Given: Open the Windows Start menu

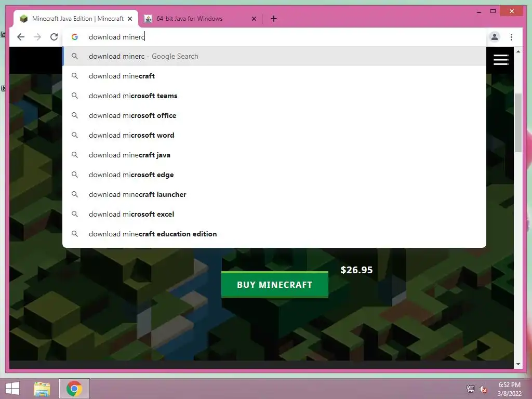Looking at the screenshot, I should (12, 389).
